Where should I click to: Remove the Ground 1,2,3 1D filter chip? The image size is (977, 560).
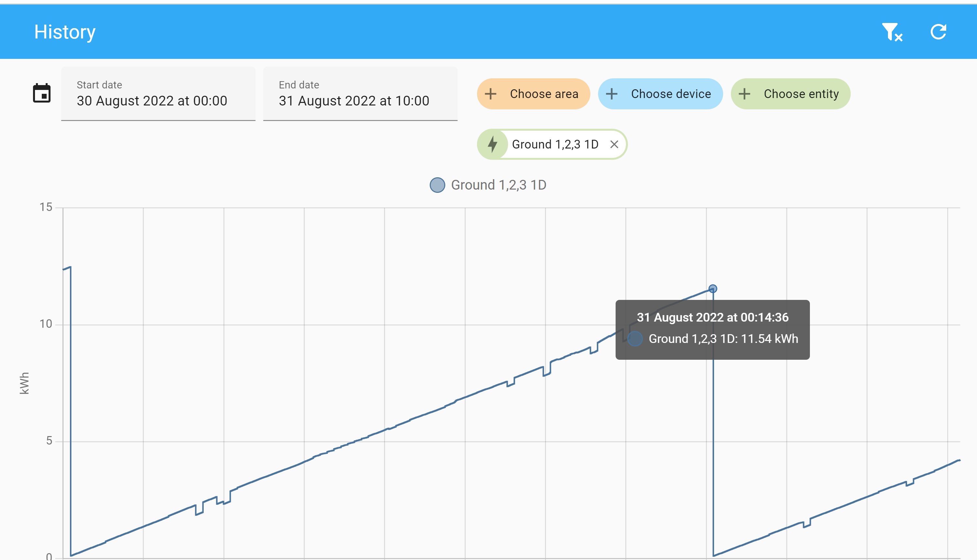point(614,144)
